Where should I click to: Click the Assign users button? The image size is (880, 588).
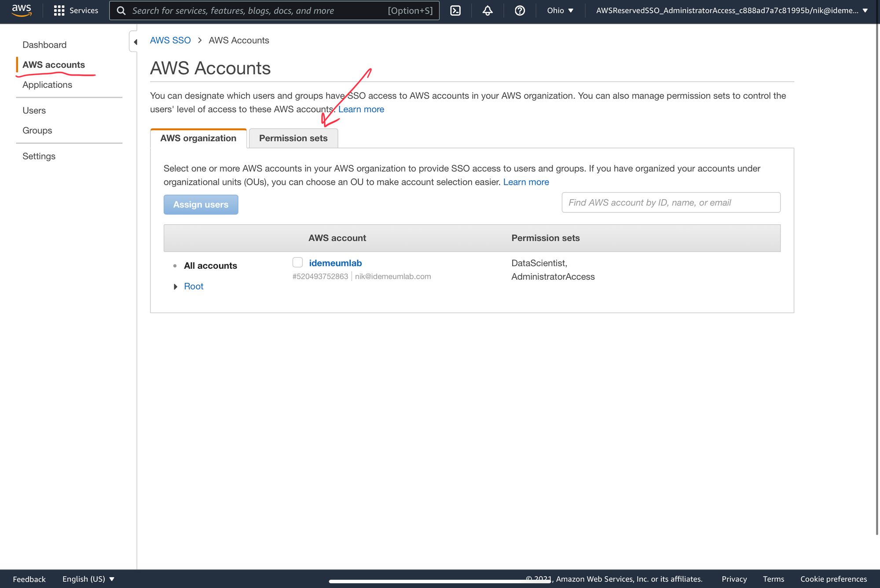point(201,205)
